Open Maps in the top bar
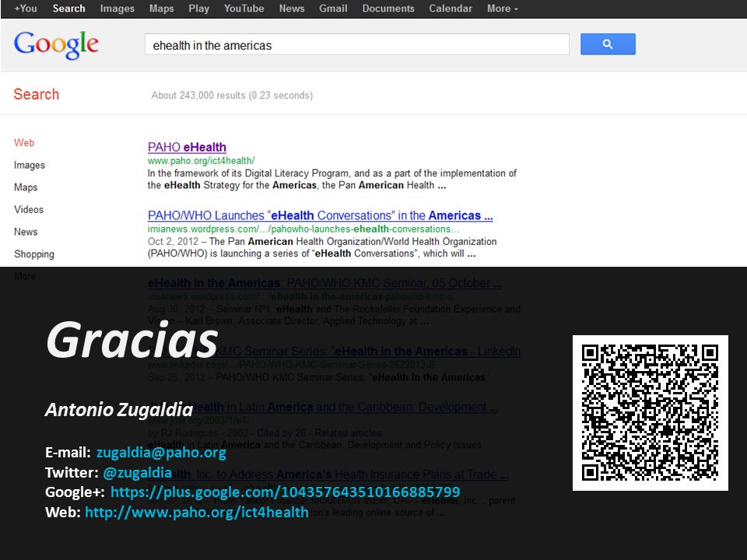Image resolution: width=747 pixels, height=560 pixels. (x=162, y=9)
